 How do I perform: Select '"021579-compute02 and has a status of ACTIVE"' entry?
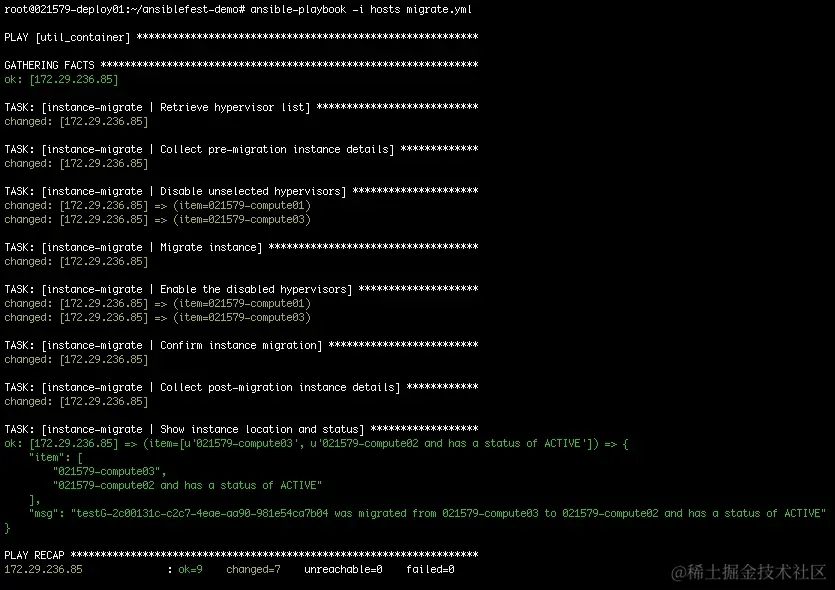point(187,486)
